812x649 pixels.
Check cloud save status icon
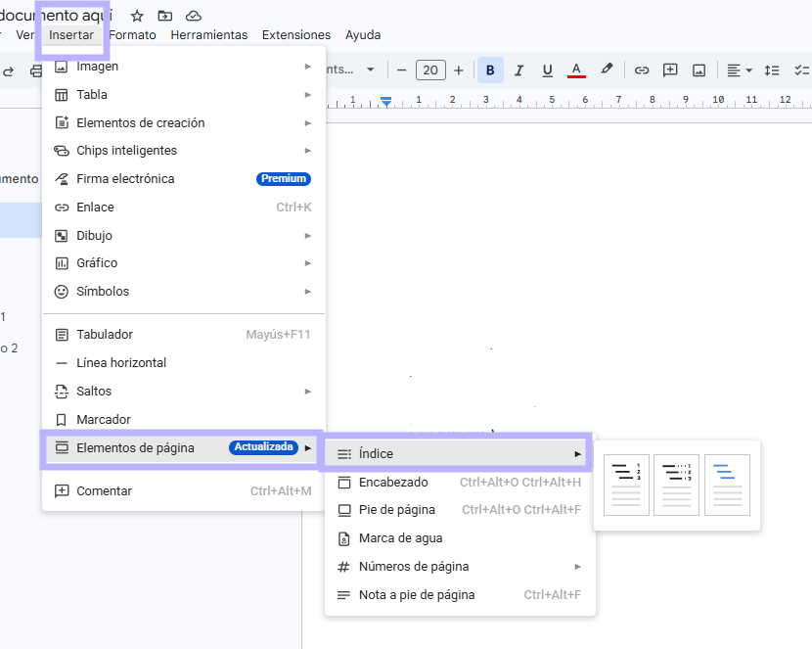193,16
